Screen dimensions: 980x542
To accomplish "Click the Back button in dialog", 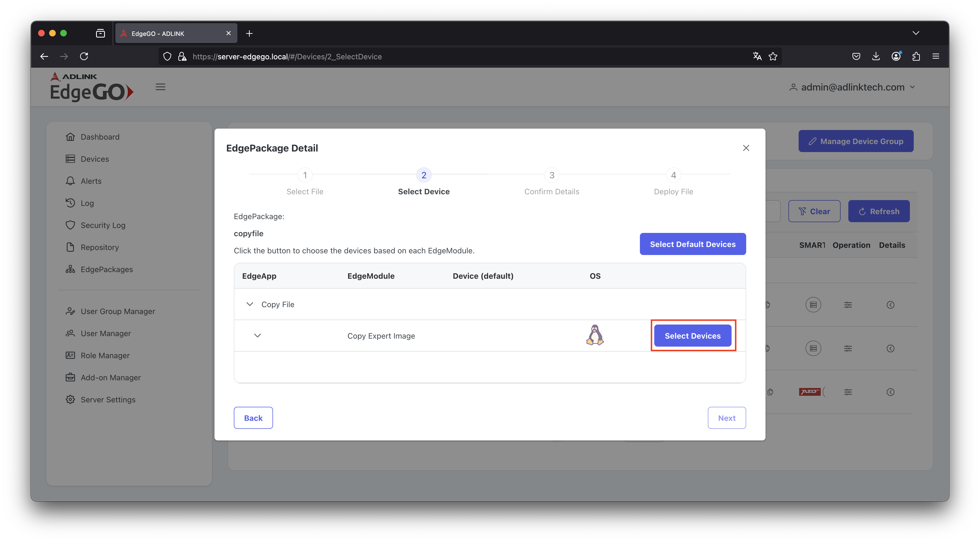I will 253,418.
